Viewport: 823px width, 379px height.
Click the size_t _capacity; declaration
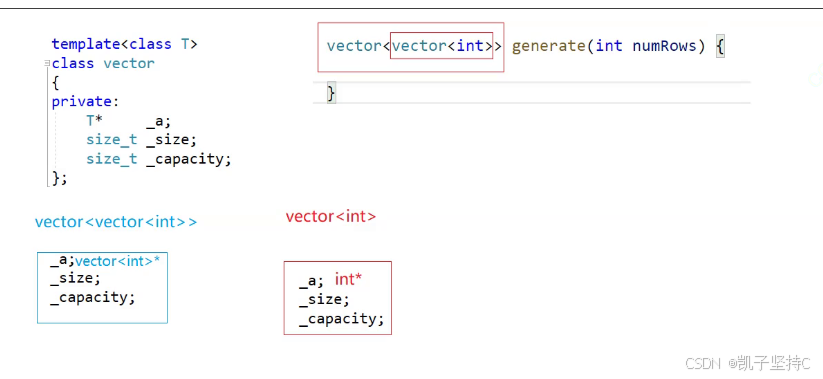pyautogui.click(x=159, y=159)
